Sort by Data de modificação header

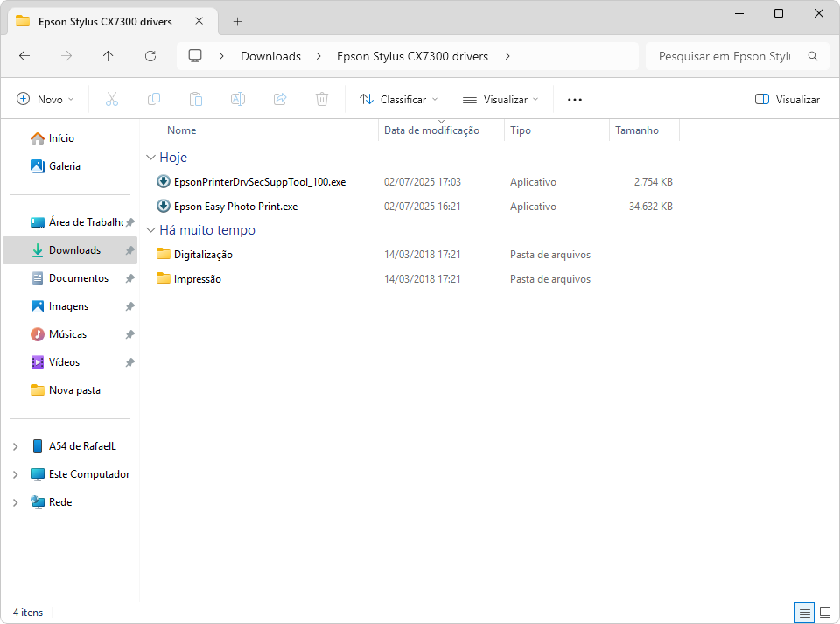tap(431, 130)
